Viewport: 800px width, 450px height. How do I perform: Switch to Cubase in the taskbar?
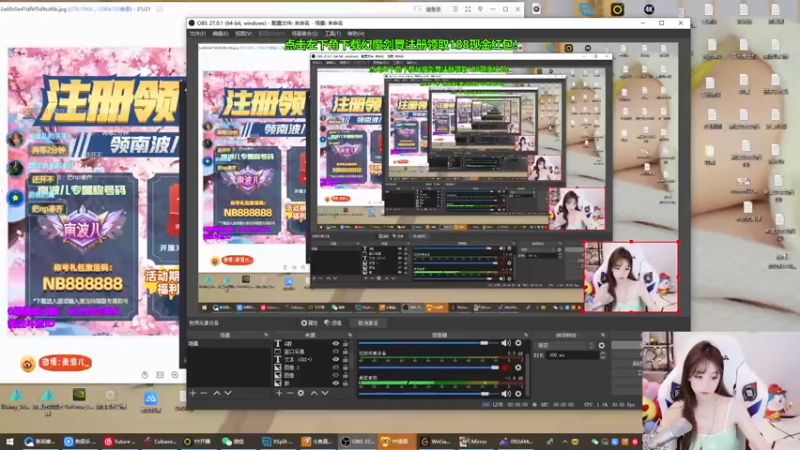coord(160,441)
